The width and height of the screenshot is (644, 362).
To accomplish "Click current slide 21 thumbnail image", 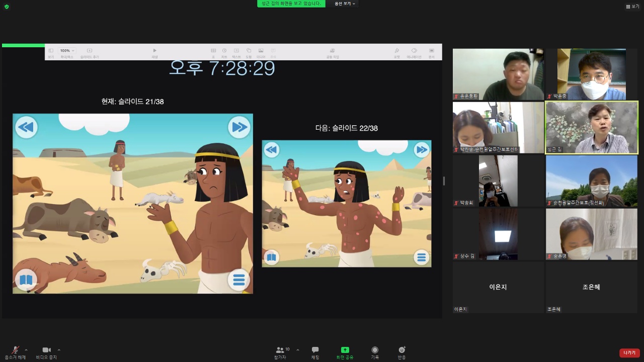I will click(x=133, y=204).
